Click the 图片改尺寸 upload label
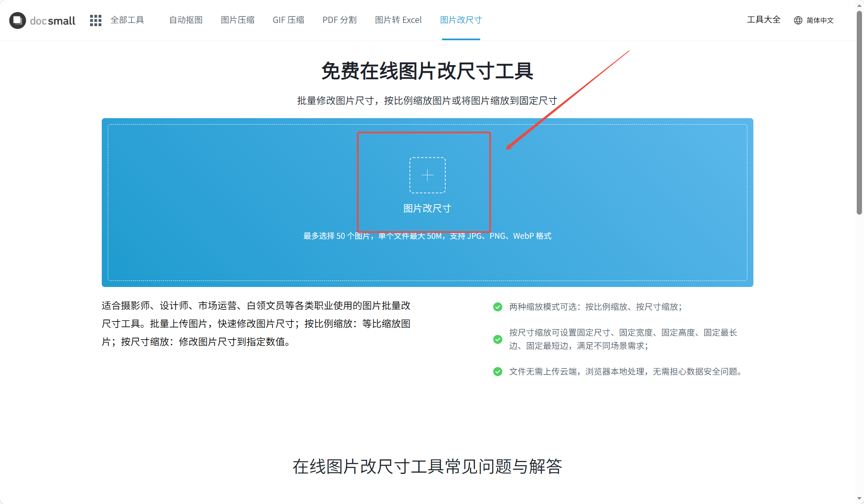Viewport: 864px width, 504px height. (x=427, y=208)
